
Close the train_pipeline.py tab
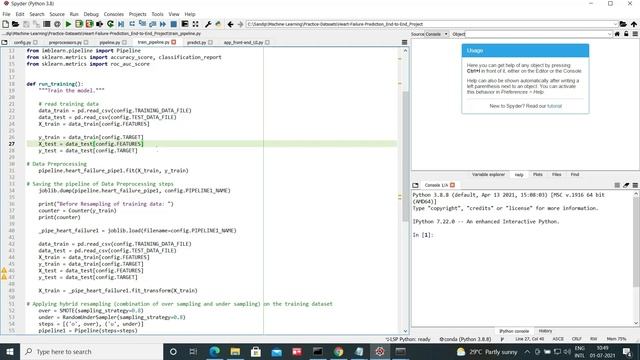(174, 42)
